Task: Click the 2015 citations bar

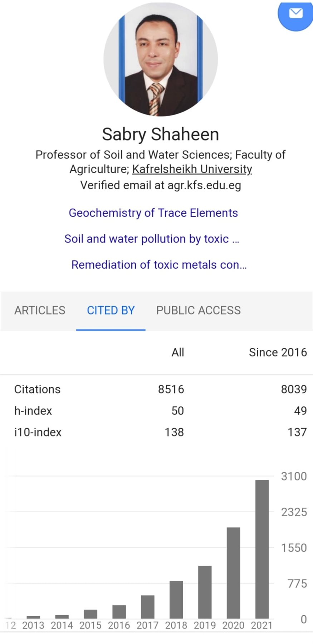Action: (x=90, y=614)
